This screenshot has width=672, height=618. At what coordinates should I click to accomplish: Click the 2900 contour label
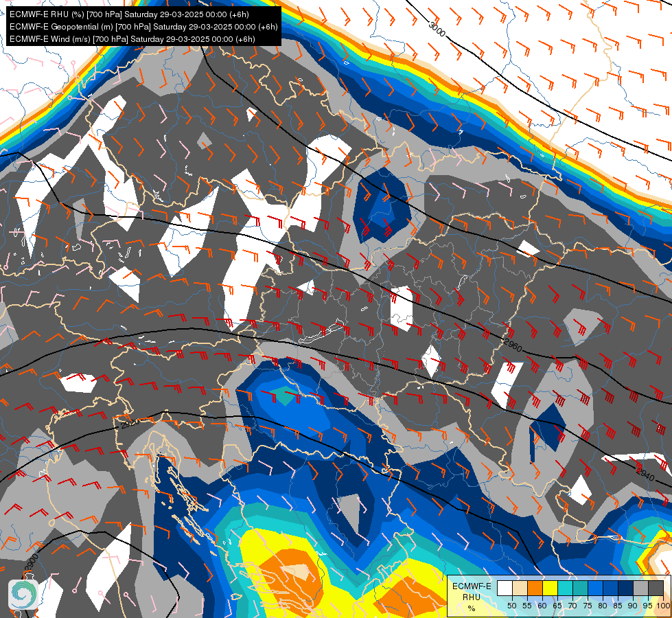32,563
